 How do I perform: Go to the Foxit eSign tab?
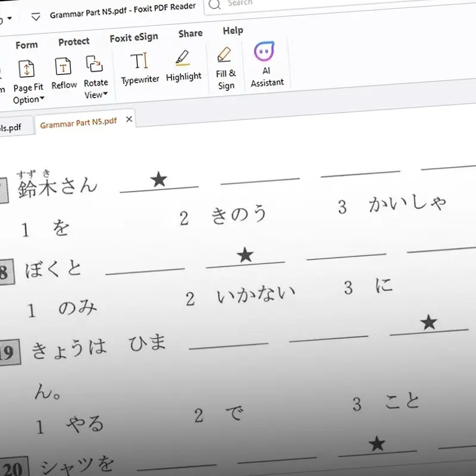point(134,37)
